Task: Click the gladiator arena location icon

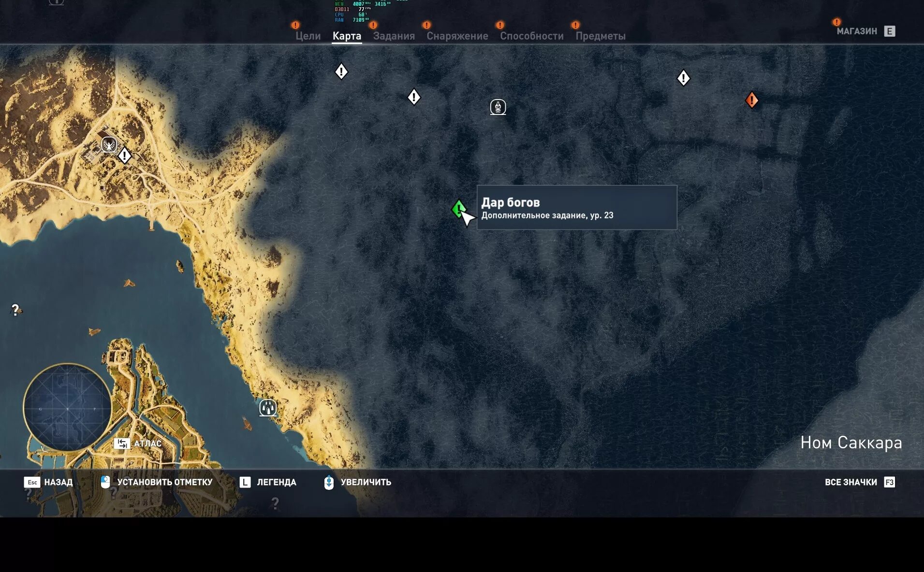Action: point(109,144)
